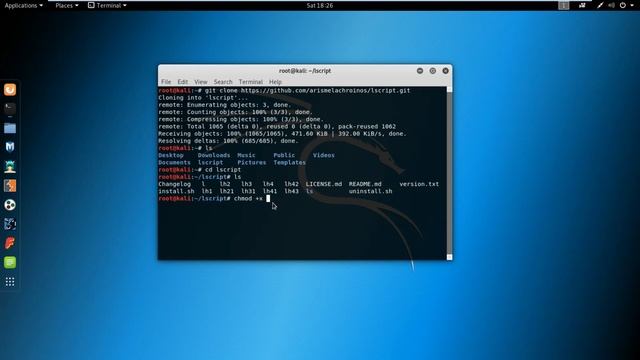Close the terminal window
640x360 pixels.
tap(445, 71)
